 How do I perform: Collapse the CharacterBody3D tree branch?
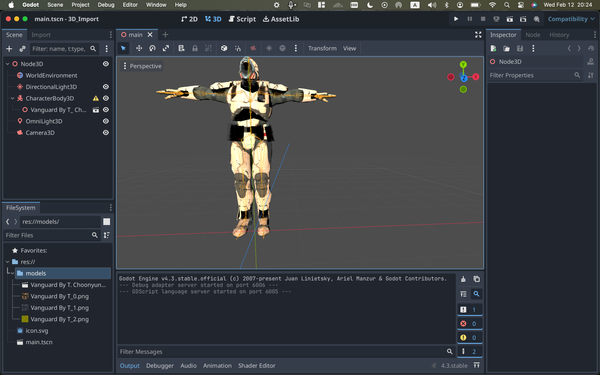(13, 98)
